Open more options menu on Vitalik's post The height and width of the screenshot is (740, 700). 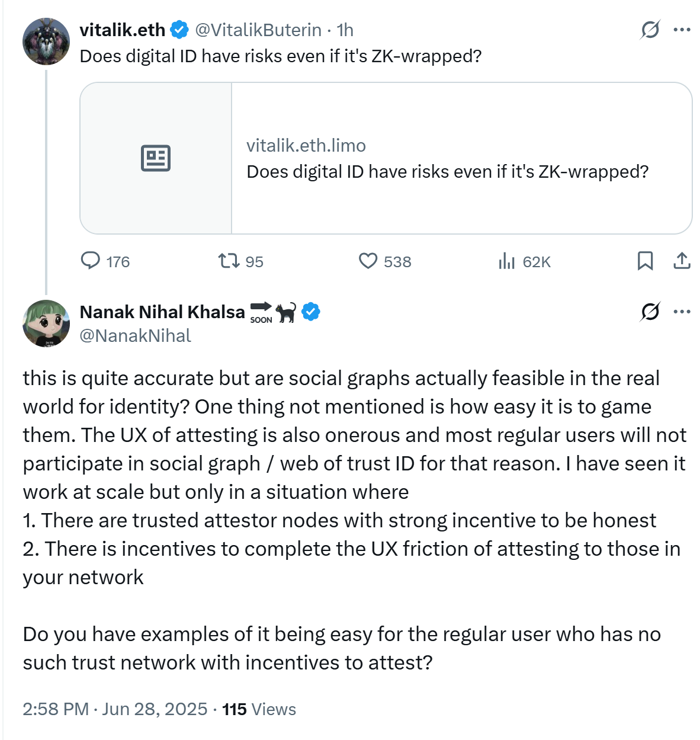point(682,30)
